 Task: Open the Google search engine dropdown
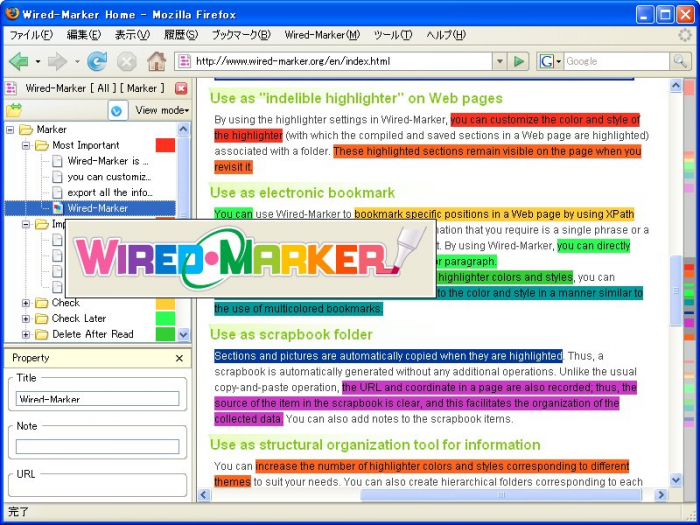[x=558, y=61]
